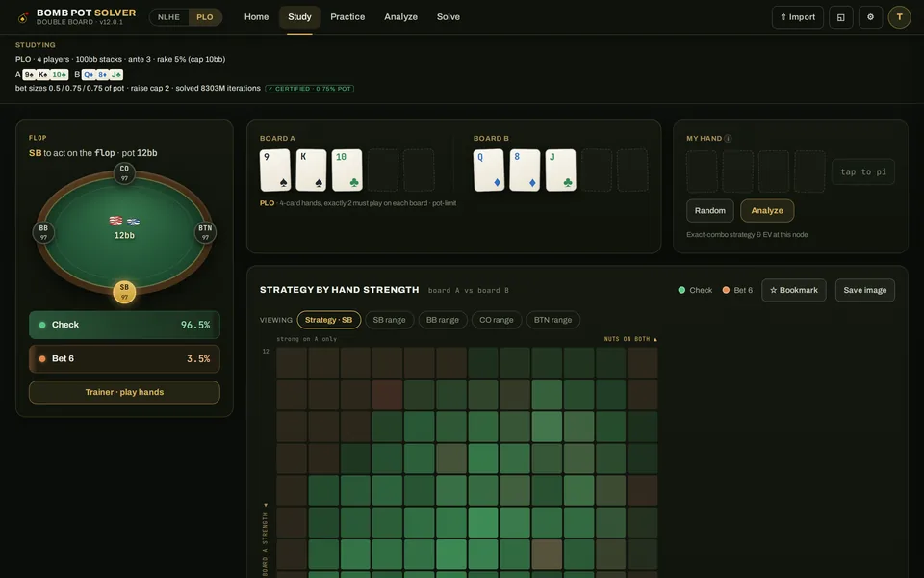Click the green Check legend dot
Image resolution: width=924 pixels, height=578 pixels.
pyautogui.click(x=681, y=290)
